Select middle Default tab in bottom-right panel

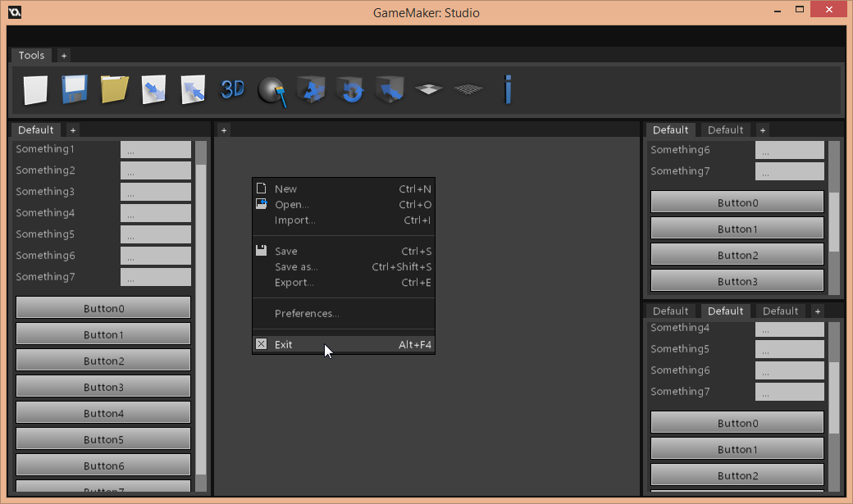click(x=725, y=311)
